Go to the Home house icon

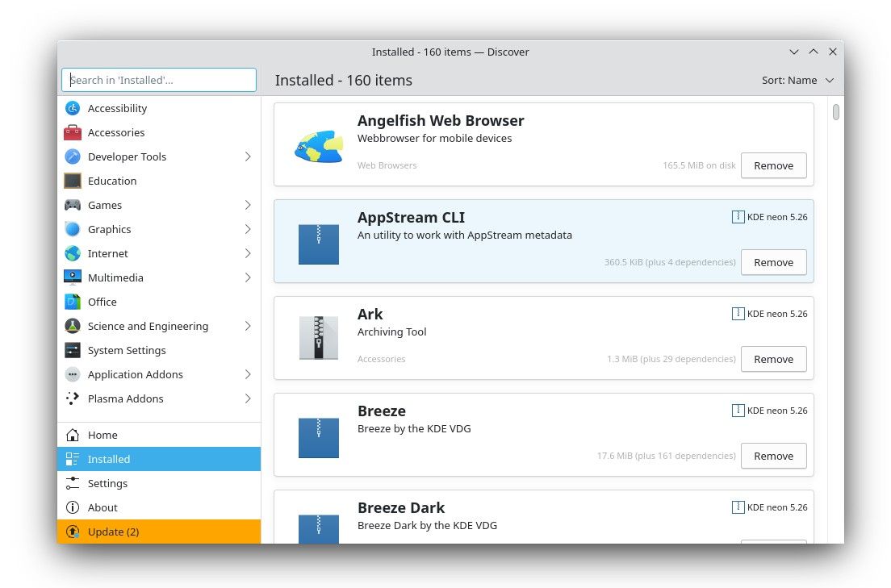pyautogui.click(x=72, y=435)
